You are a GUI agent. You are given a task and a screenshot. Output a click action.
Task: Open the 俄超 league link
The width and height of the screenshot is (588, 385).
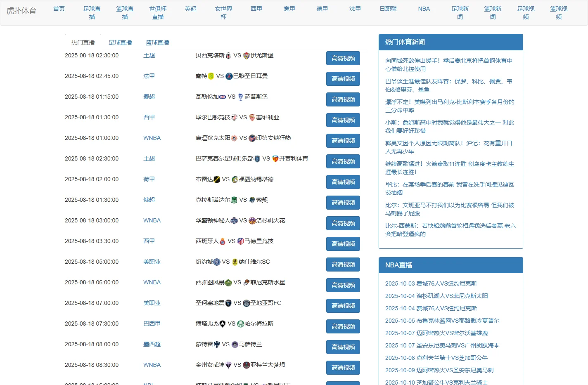point(149,200)
